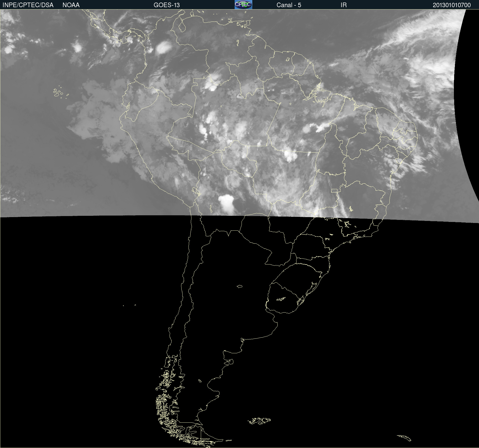This screenshot has height=448, width=479.
Task: Click the Canal - 5 label
Action: pyautogui.click(x=289, y=5)
